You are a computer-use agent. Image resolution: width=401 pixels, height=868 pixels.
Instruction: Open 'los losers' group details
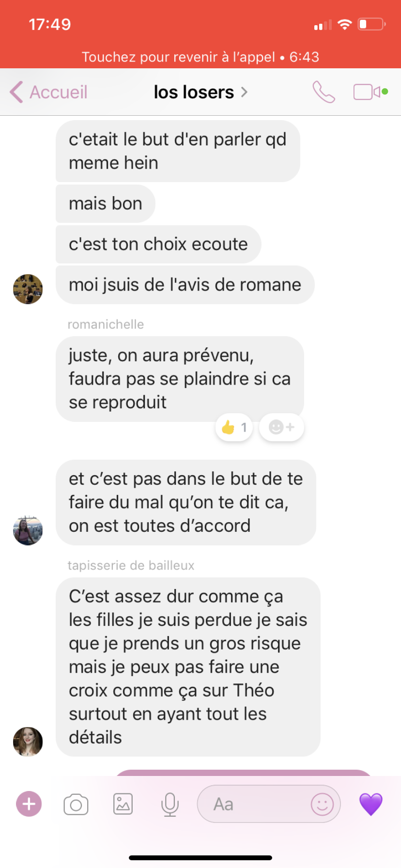coord(200,92)
